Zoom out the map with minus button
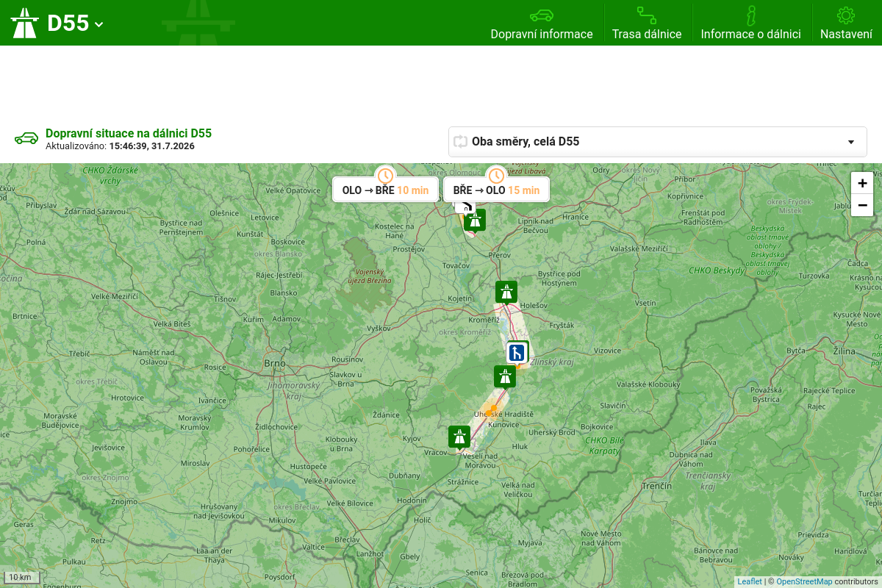 862,204
